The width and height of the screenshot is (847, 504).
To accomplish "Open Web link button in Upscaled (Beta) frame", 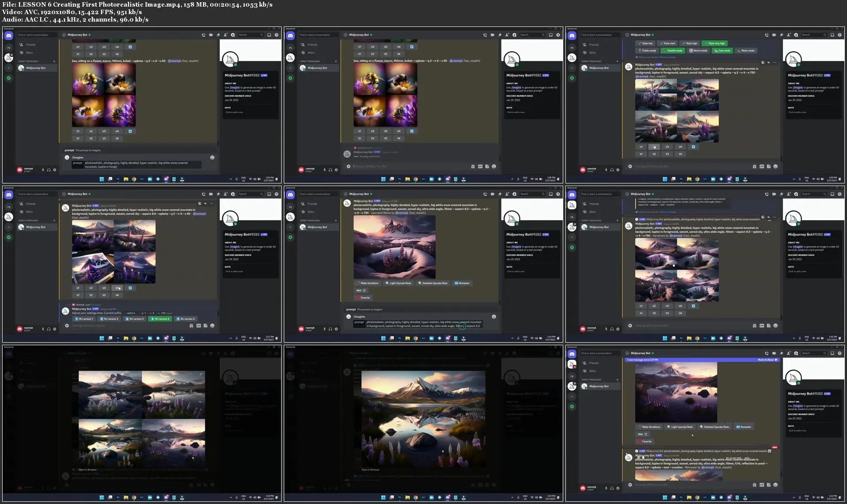I will point(361,290).
